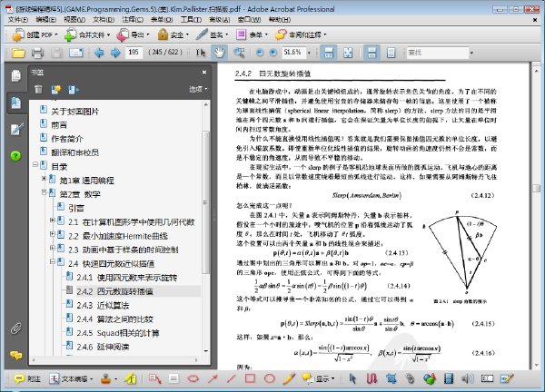Click the 安全 security button
This screenshot has height=392, width=545.
(173, 34)
